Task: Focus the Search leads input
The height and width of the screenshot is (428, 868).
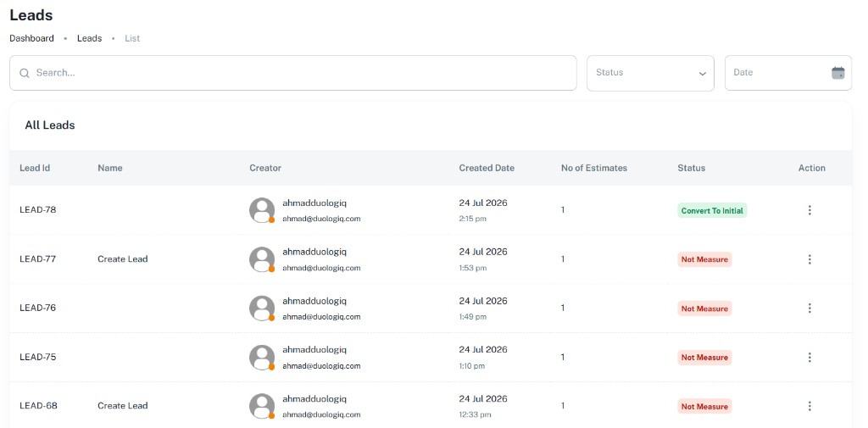Action: pos(292,73)
